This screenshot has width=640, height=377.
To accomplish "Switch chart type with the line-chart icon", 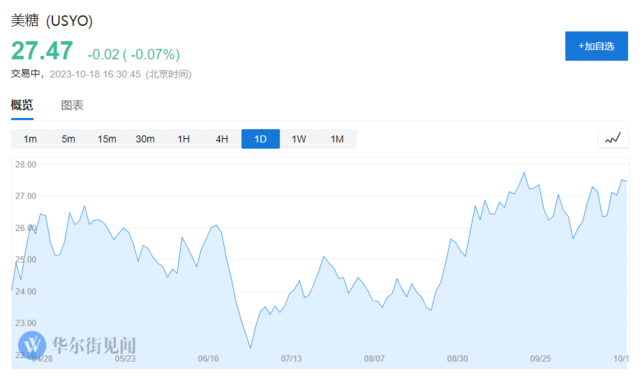I will pyautogui.click(x=613, y=139).
